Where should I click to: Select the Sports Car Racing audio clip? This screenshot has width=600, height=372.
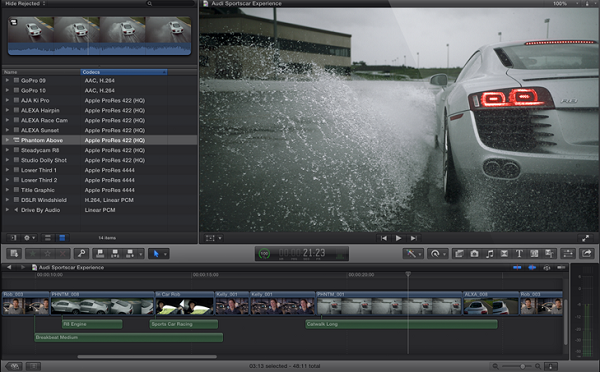point(184,325)
